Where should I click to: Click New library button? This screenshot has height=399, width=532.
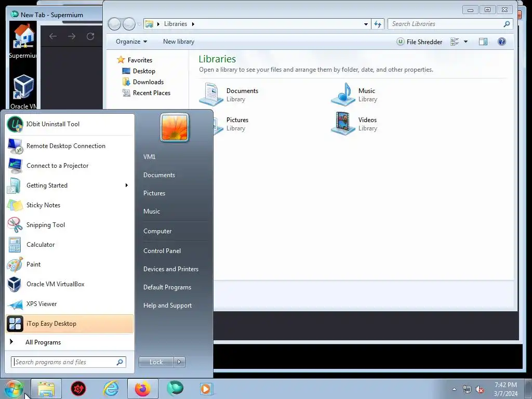[179, 42]
